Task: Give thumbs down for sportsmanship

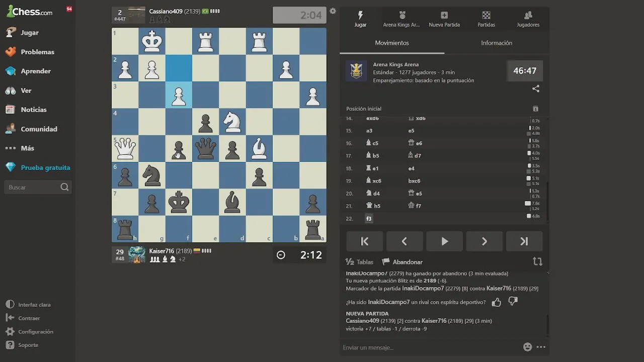Action: pyautogui.click(x=513, y=302)
